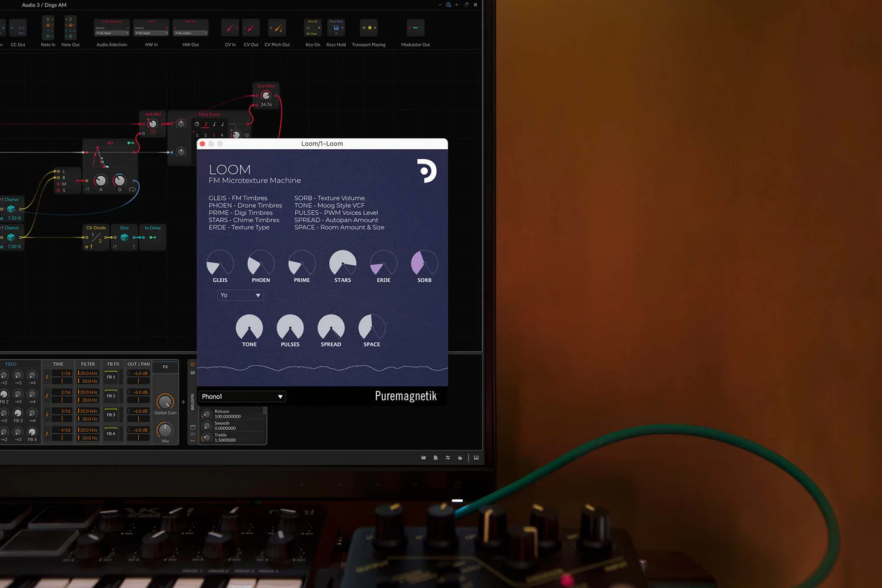Click the FB FX column header
The width and height of the screenshot is (882, 588).
[x=113, y=364]
